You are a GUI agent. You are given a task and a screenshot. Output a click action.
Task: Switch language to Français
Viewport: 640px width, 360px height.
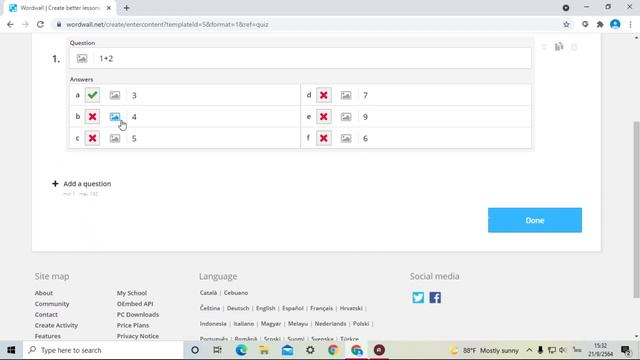322,308
